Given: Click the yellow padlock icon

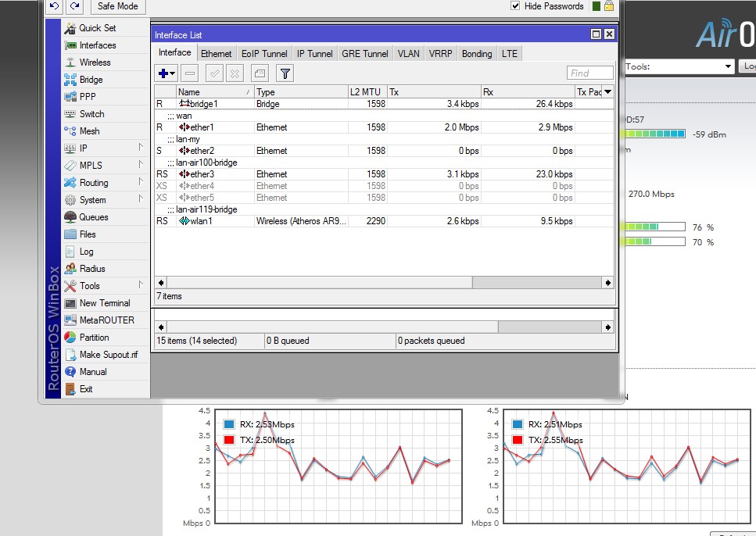Looking at the screenshot, I should (x=609, y=6).
